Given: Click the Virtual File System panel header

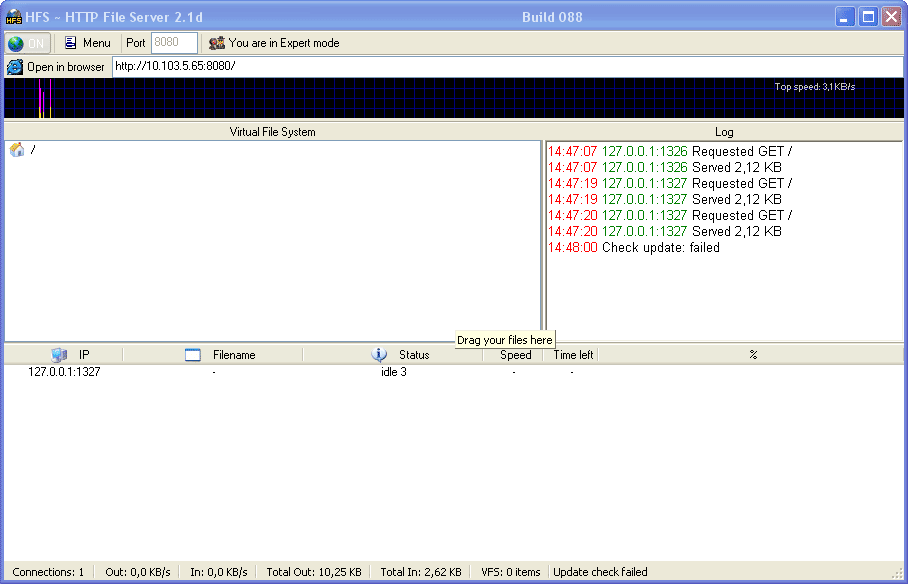Looking at the screenshot, I should 272,132.
